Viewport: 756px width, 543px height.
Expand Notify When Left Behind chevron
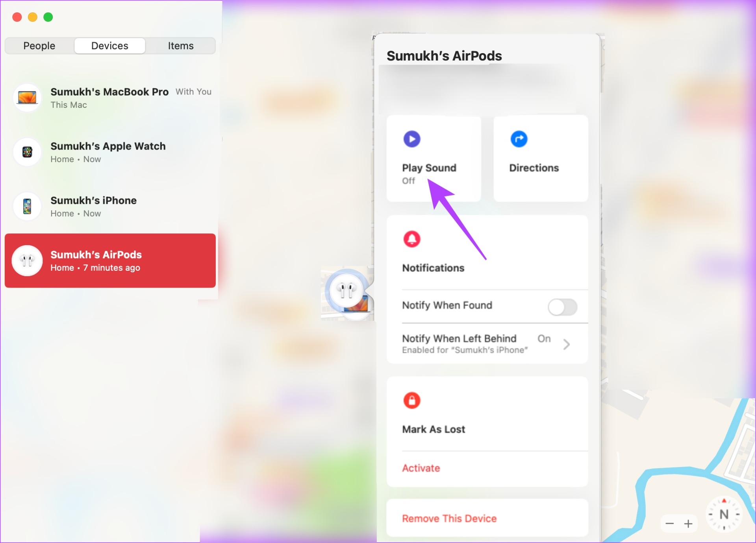click(x=567, y=344)
